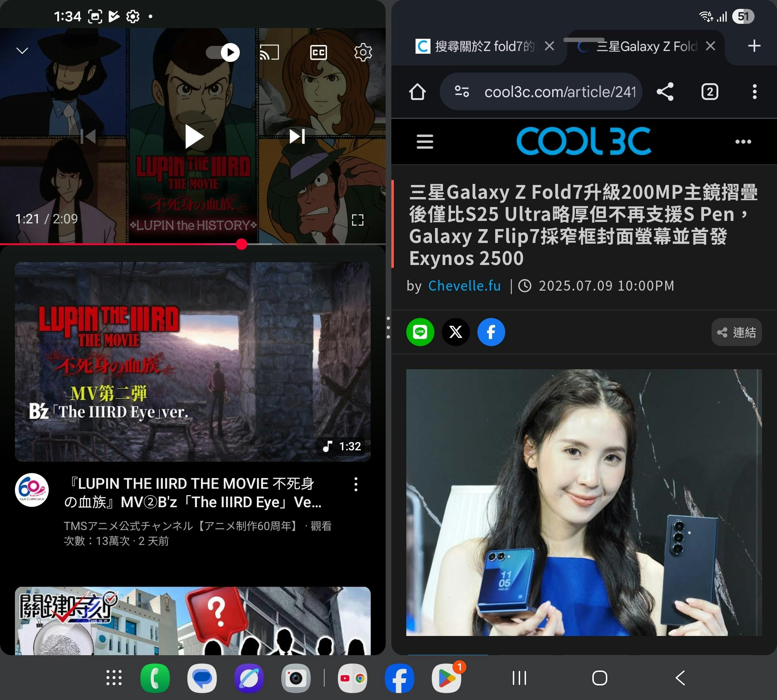Viewport: 777px width, 700px height.
Task: Open Chrome three-dot overflow menu
Action: [754, 91]
